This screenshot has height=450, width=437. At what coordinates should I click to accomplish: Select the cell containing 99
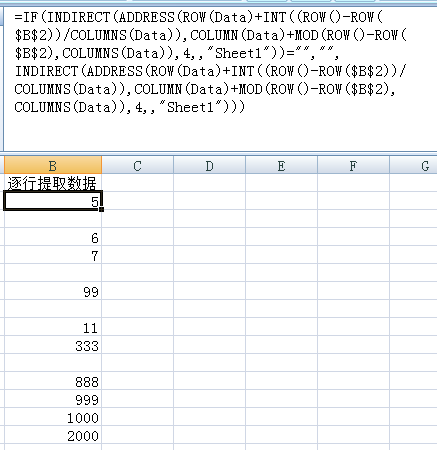pyautogui.click(x=53, y=291)
